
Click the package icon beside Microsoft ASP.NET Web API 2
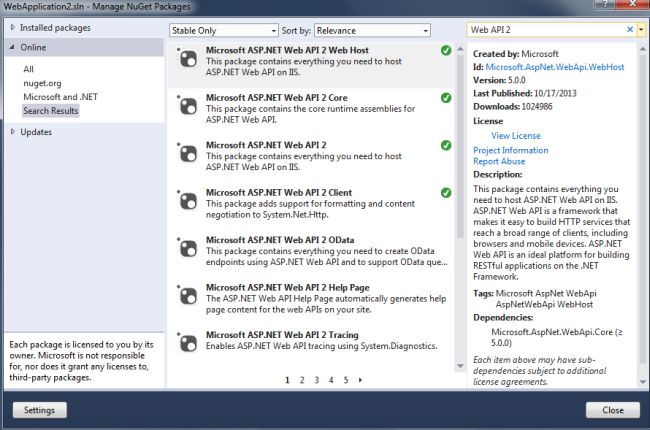[x=188, y=154]
